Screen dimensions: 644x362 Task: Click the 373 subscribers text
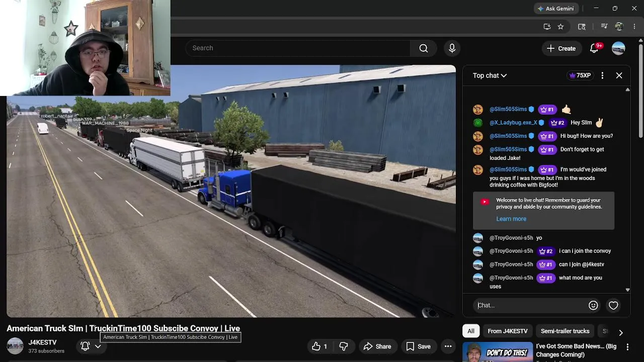tap(46, 351)
